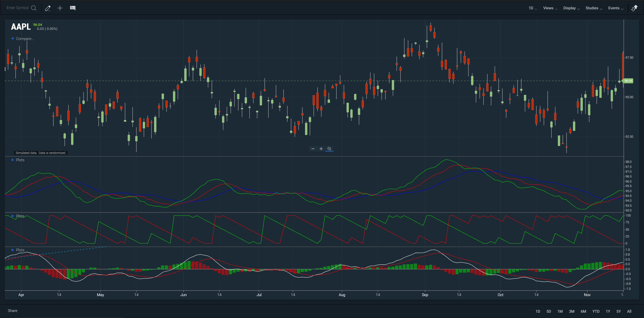The width and height of the screenshot is (644, 318).
Task: Click the Aug label on time axis
Action: point(342,295)
